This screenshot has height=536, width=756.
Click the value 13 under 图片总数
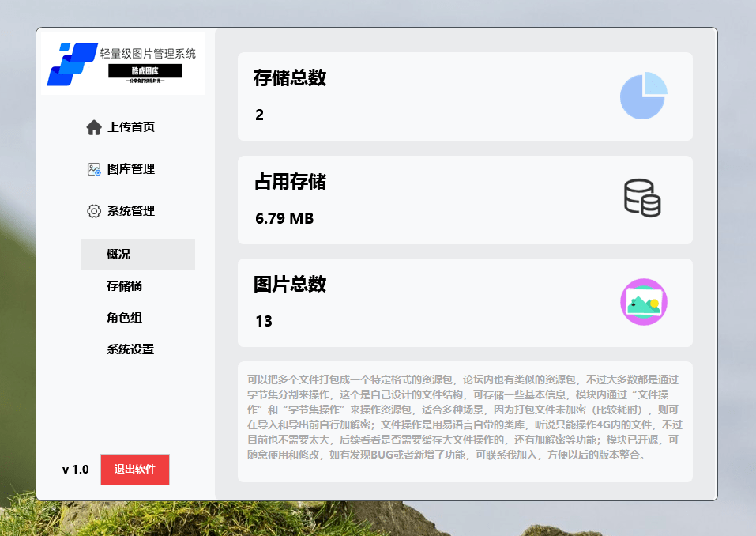tap(264, 321)
